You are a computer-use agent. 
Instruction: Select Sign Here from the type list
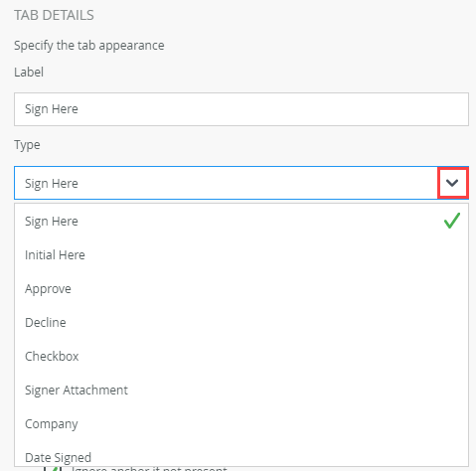pyautogui.click(x=241, y=221)
